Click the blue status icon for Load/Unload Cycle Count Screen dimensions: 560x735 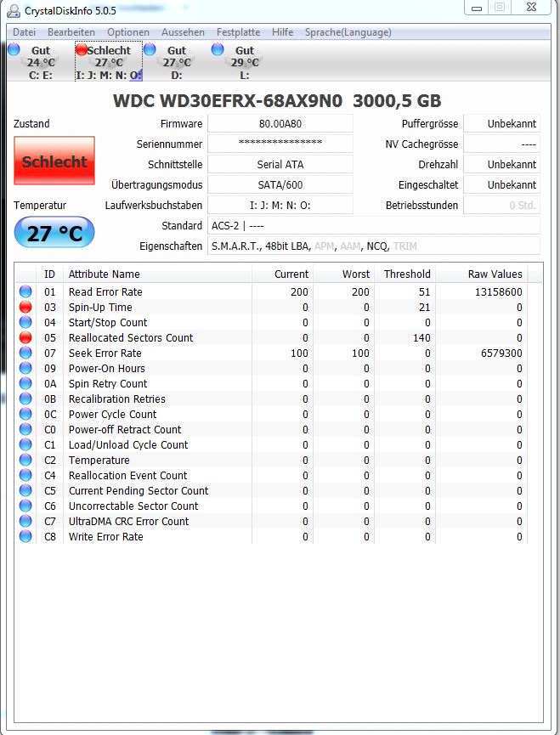click(25, 445)
